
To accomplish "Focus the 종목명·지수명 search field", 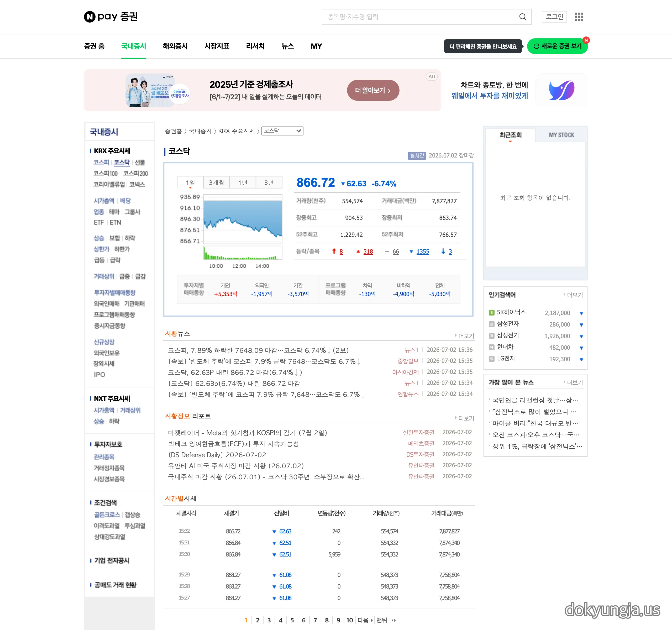I will pos(421,17).
